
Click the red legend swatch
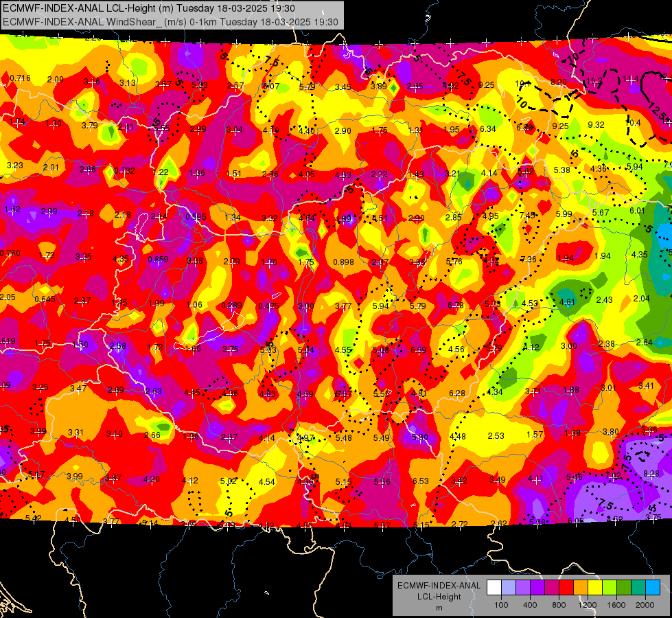point(566,588)
